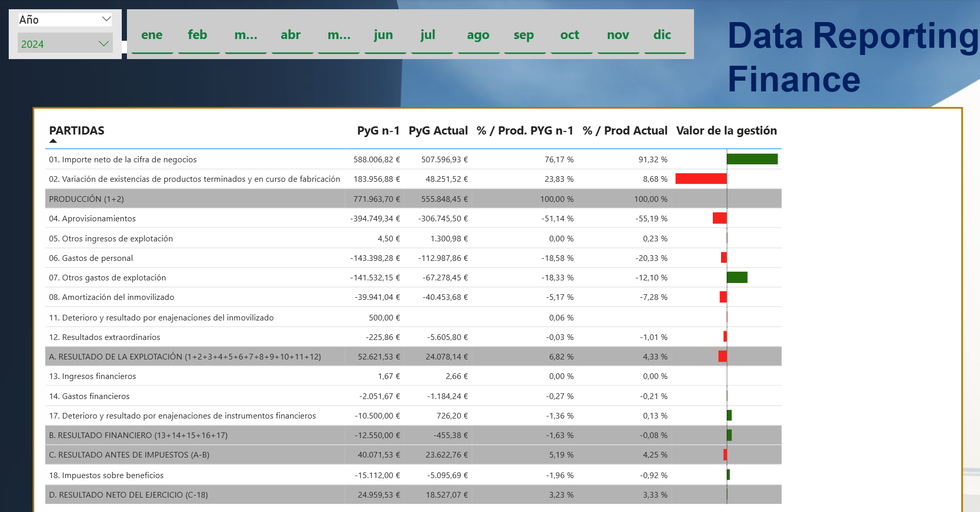Screen dimensions: 980x512
Task: Click the % / Prod. PYG n-1 header
Action: click(x=525, y=130)
